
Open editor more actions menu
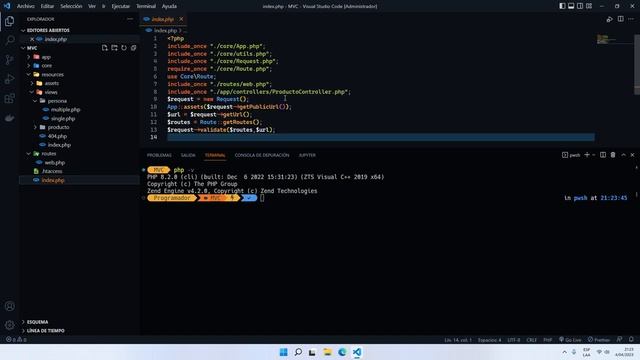(631, 19)
